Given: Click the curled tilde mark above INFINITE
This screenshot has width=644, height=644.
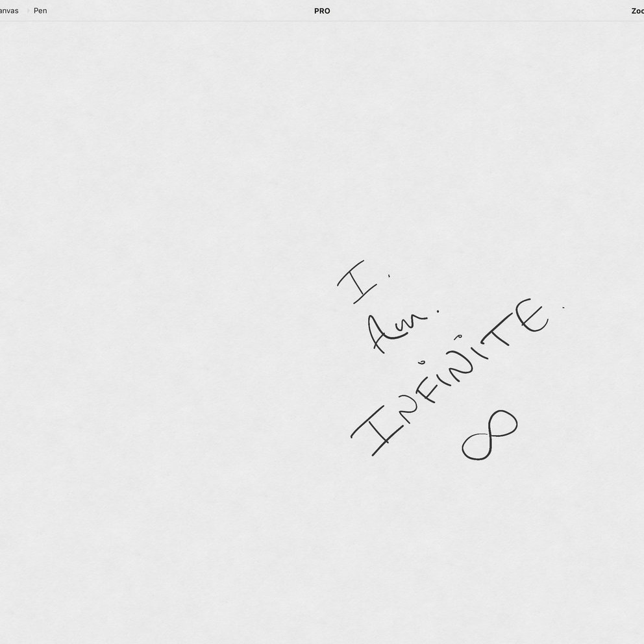Looking at the screenshot, I should 458,335.
